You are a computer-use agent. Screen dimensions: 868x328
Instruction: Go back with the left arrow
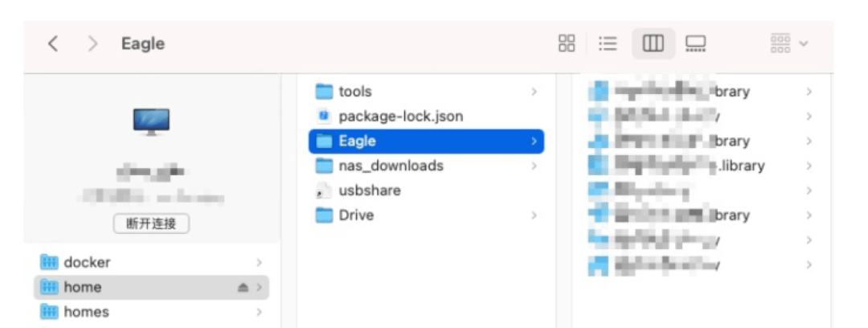pos(52,43)
